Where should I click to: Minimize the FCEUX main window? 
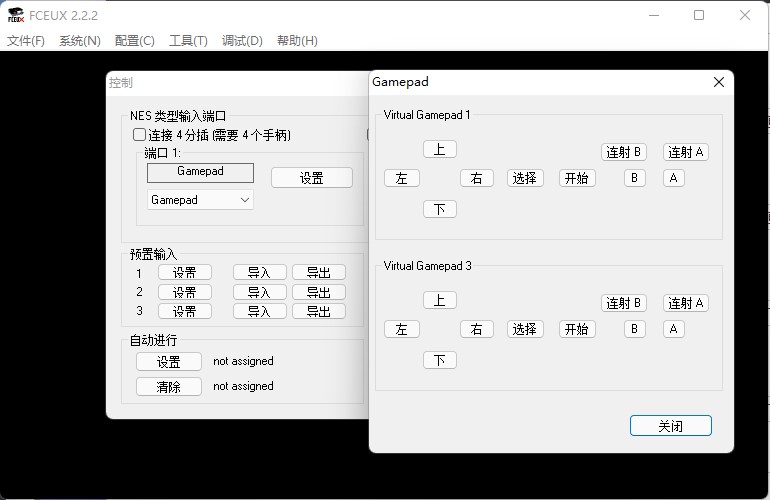click(654, 15)
